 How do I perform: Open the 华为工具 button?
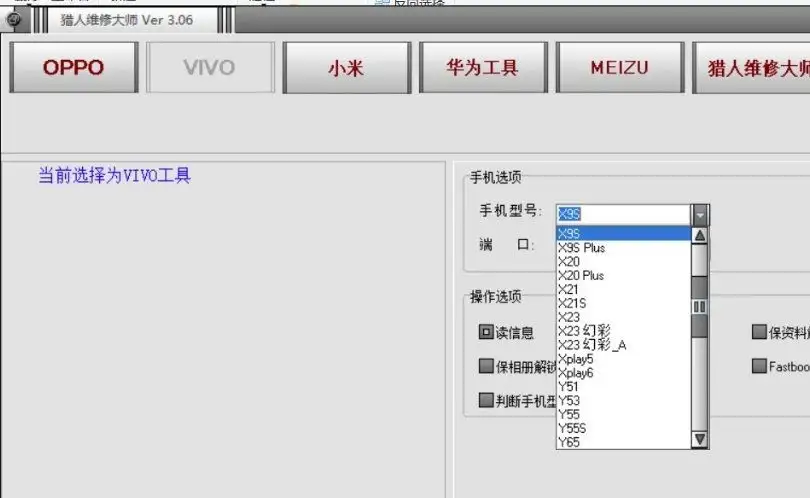click(x=483, y=68)
